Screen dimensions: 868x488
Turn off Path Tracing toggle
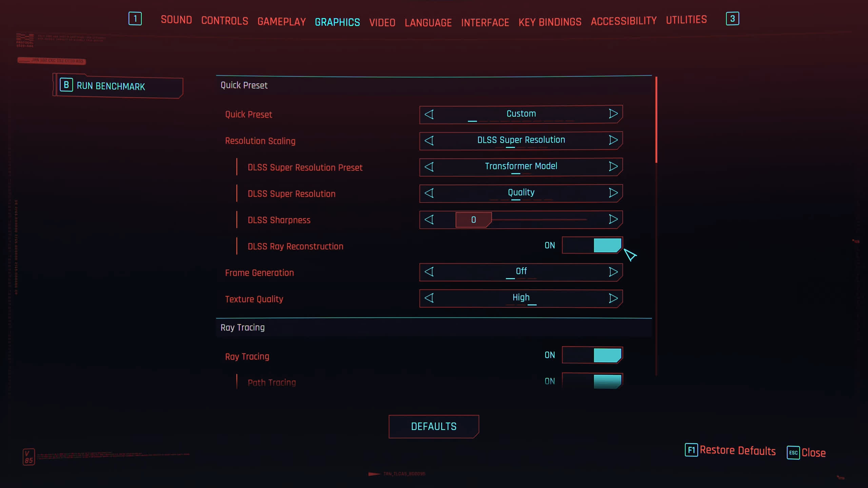(592, 381)
